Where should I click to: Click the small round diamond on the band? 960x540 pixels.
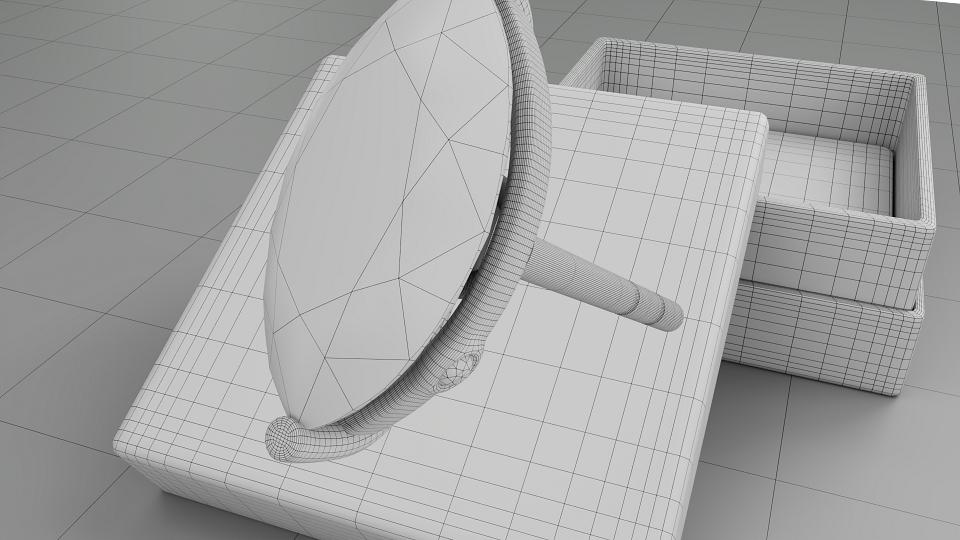[459, 369]
